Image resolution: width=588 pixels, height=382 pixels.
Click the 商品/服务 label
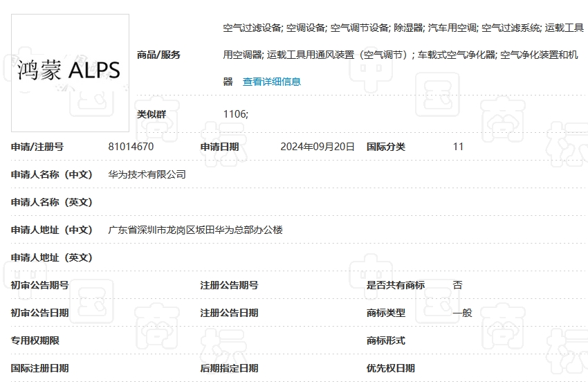[x=158, y=55]
